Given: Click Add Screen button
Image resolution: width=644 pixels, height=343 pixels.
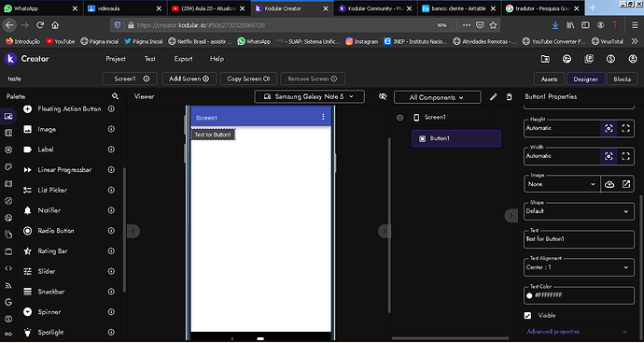Looking at the screenshot, I should [189, 79].
